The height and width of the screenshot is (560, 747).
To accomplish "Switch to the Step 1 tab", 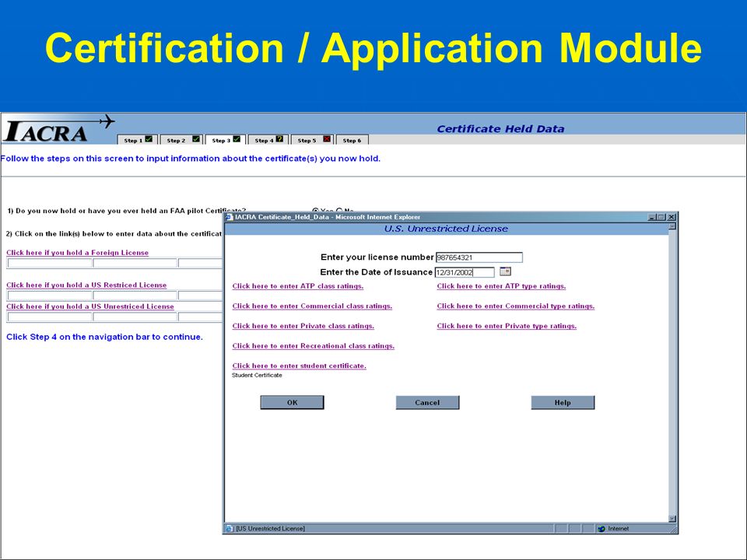I will pyautogui.click(x=138, y=139).
